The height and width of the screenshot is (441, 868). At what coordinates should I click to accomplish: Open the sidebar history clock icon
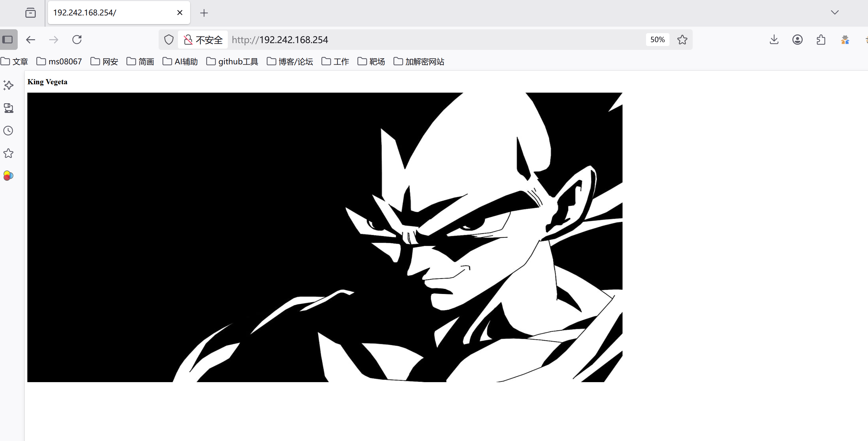click(8, 131)
